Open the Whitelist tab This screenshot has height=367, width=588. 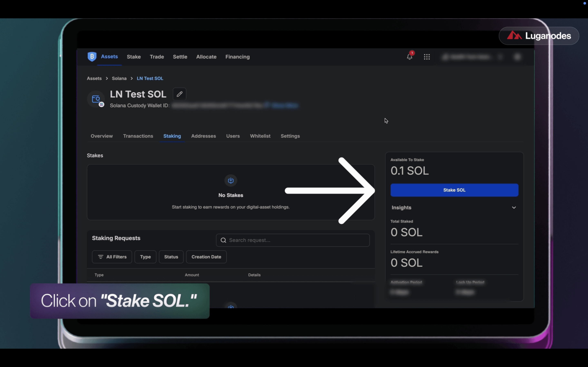tap(260, 136)
